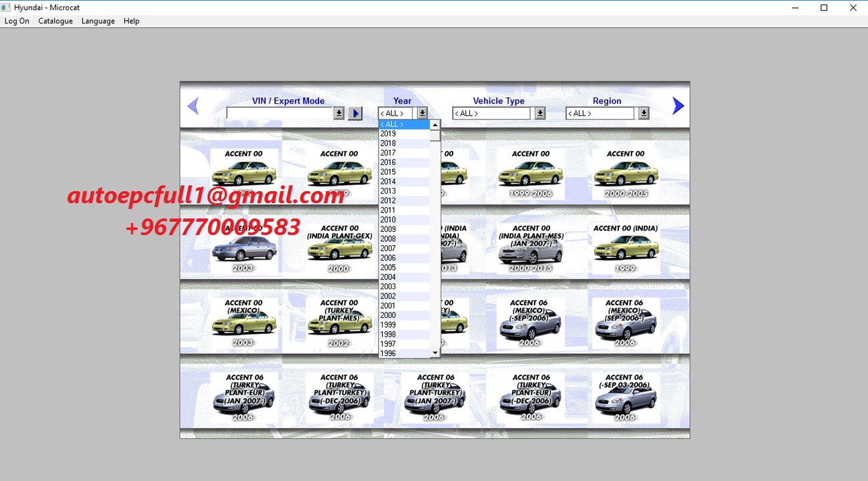
Task: Choose Accent 00 (Turkey Plant-MES) 2002-
Action: (x=339, y=323)
